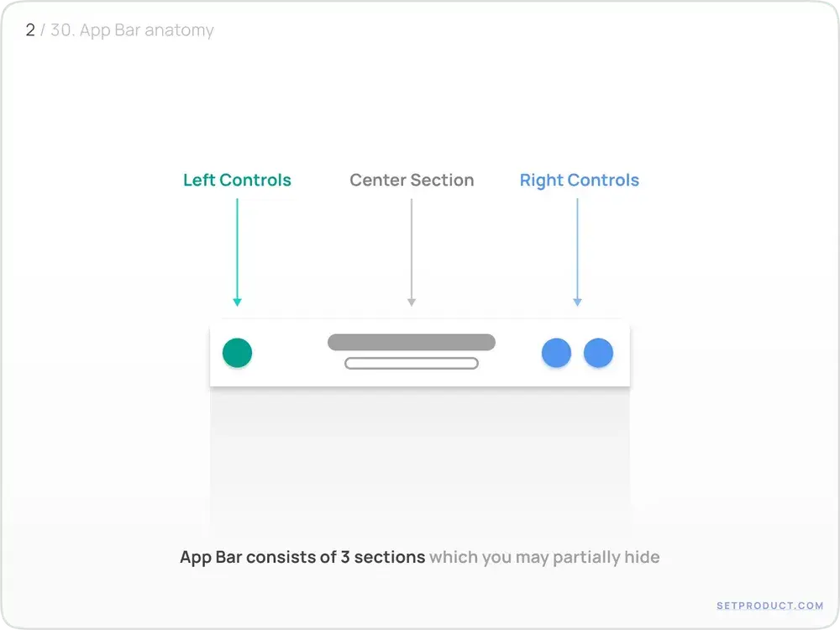This screenshot has height=630, width=840.
Task: Click the second blue right control circle
Action: [x=598, y=353]
